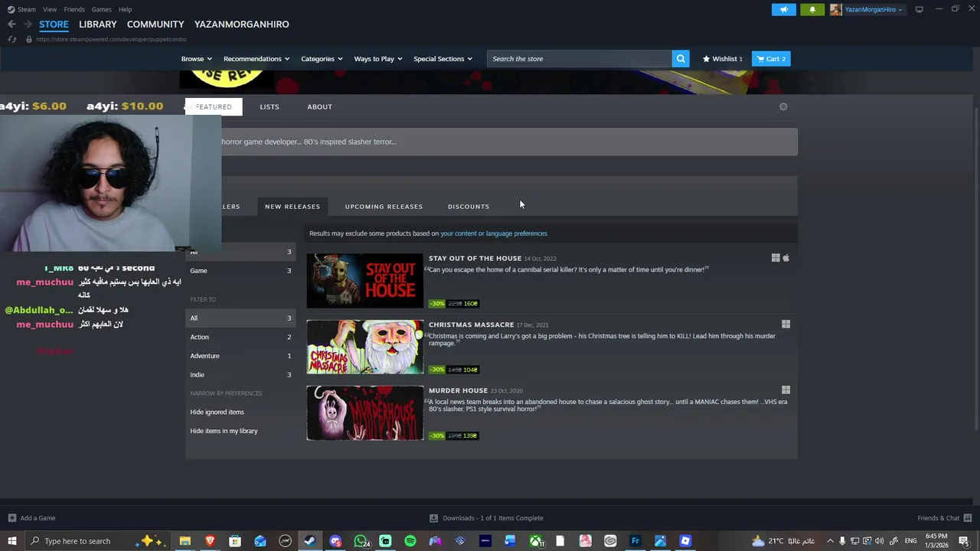Expand the Special Sections dropdown
This screenshot has height=551, width=980.
click(x=443, y=59)
